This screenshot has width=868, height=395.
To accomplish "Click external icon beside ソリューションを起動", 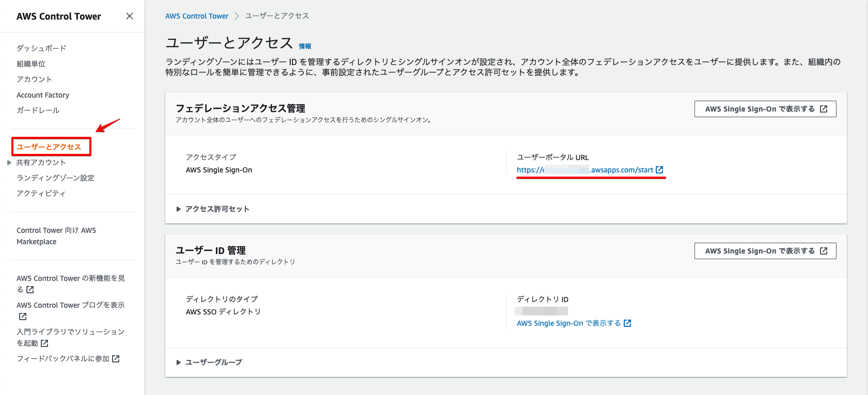I will click(x=44, y=343).
